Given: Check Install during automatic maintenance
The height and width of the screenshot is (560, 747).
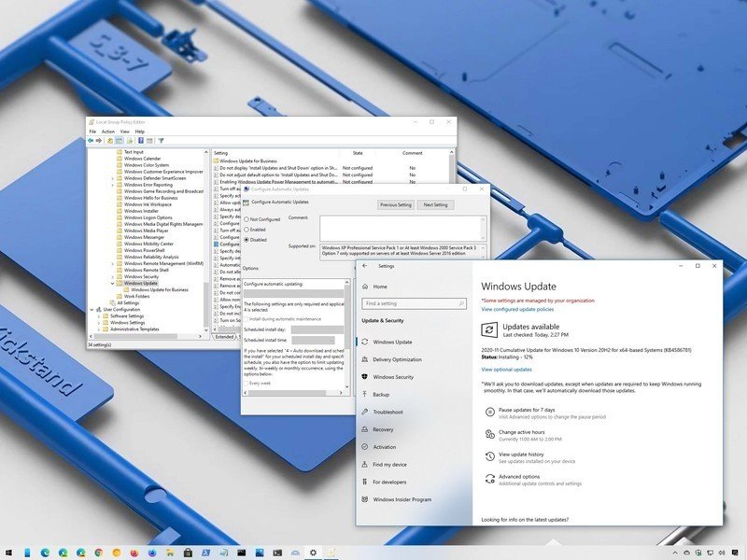Looking at the screenshot, I should (247, 319).
